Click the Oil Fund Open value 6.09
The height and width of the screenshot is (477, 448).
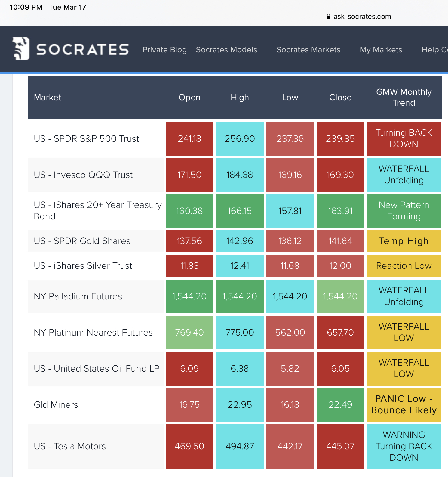[189, 369]
